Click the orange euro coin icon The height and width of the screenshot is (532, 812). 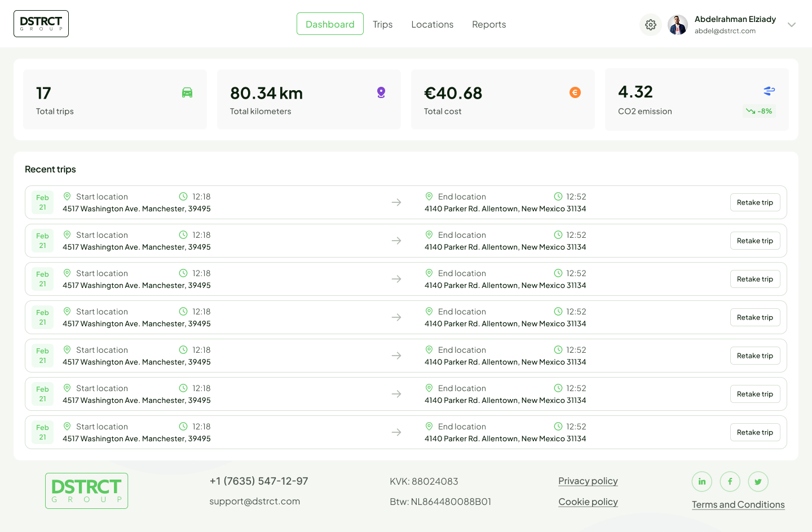pyautogui.click(x=575, y=92)
